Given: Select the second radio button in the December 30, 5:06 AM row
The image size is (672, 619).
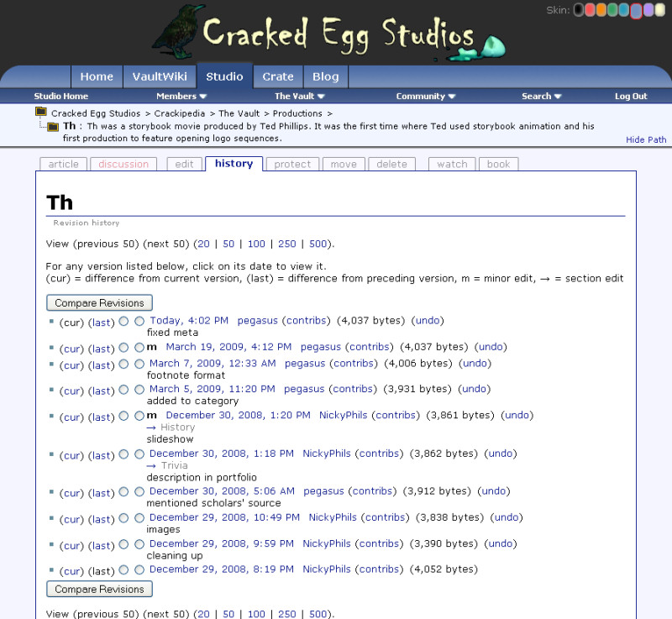Looking at the screenshot, I should (139, 492).
